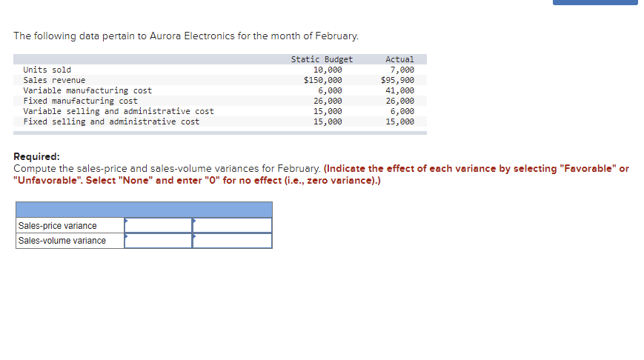Click the 'Fixed manufacturing cost' label
Image resolution: width=644 pixels, height=360 pixels.
[81, 101]
